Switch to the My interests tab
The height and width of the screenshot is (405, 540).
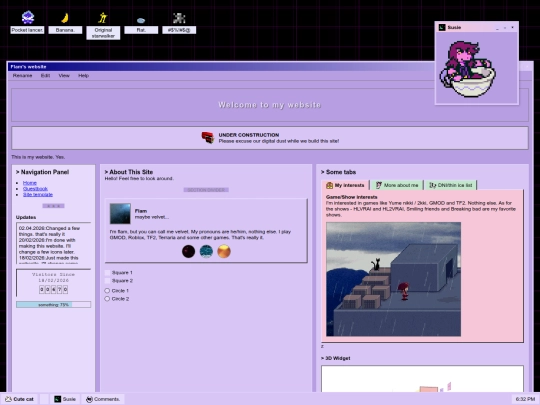(x=345, y=185)
